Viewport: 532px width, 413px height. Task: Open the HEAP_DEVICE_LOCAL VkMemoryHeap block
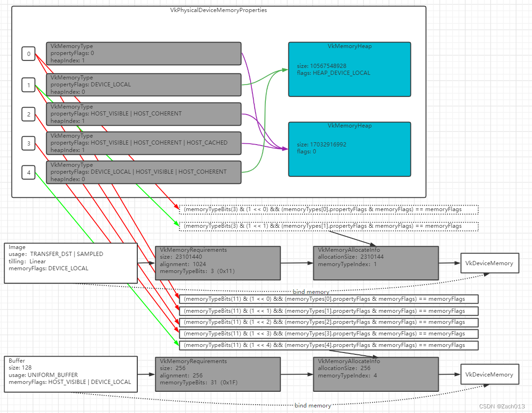[349, 69]
